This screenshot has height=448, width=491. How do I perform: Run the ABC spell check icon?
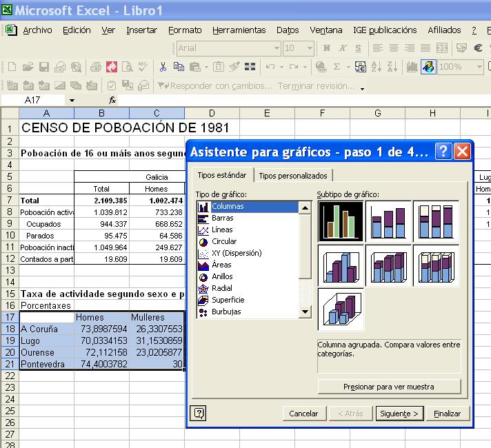click(x=143, y=67)
